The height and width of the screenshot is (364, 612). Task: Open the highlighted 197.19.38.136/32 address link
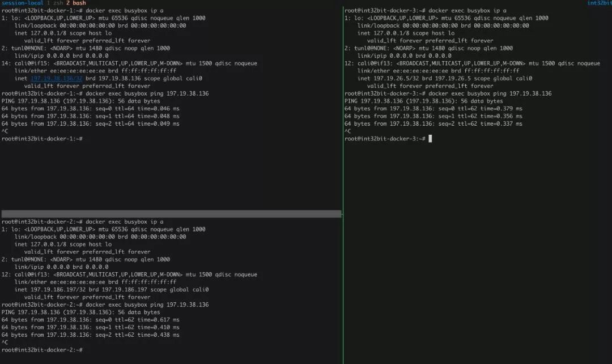click(x=57, y=78)
